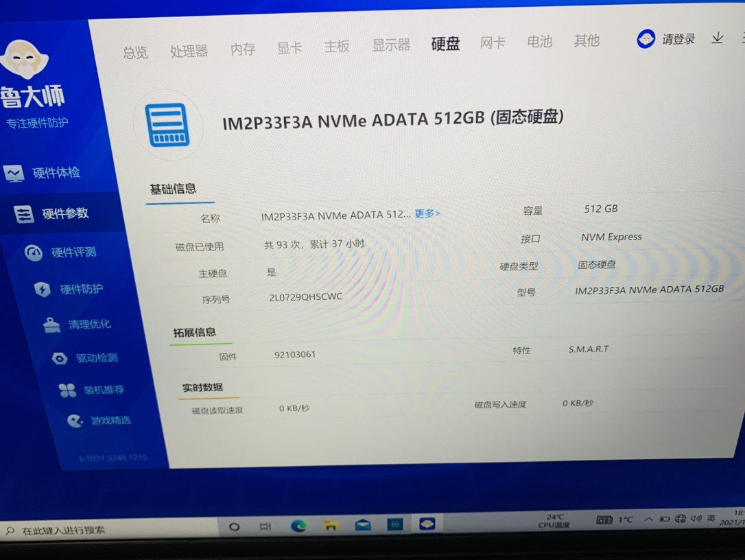Click the 1°C weather reading in tray
The width and height of the screenshot is (745, 560).
click(x=626, y=520)
